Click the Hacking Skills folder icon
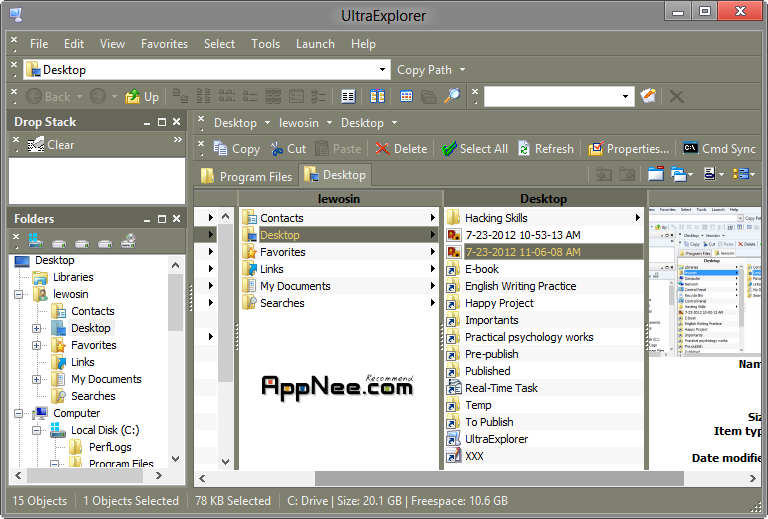This screenshot has height=519, width=768. [454, 217]
